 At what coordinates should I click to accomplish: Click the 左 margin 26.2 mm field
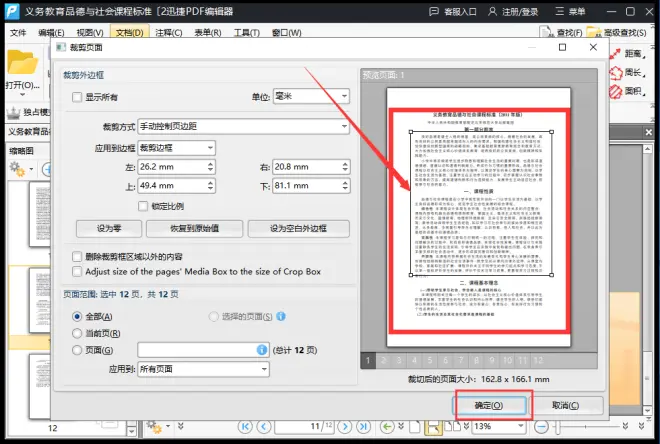coord(176,167)
